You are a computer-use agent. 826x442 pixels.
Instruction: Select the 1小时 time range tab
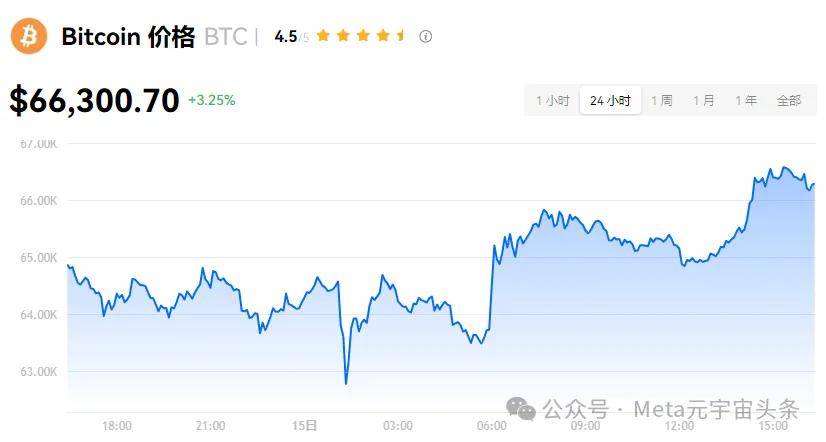pos(552,100)
